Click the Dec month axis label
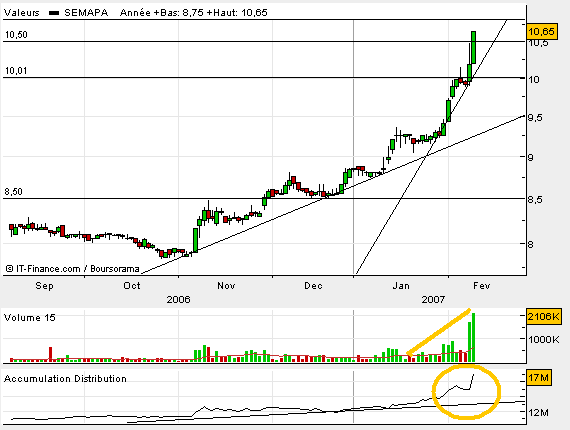The height and width of the screenshot is (430, 570). tap(313, 286)
